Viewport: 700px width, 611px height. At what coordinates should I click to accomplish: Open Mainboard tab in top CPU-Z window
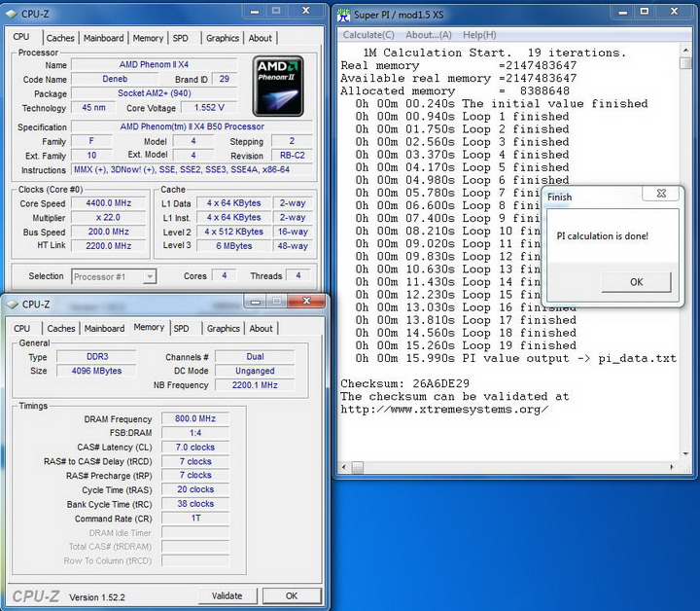104,38
